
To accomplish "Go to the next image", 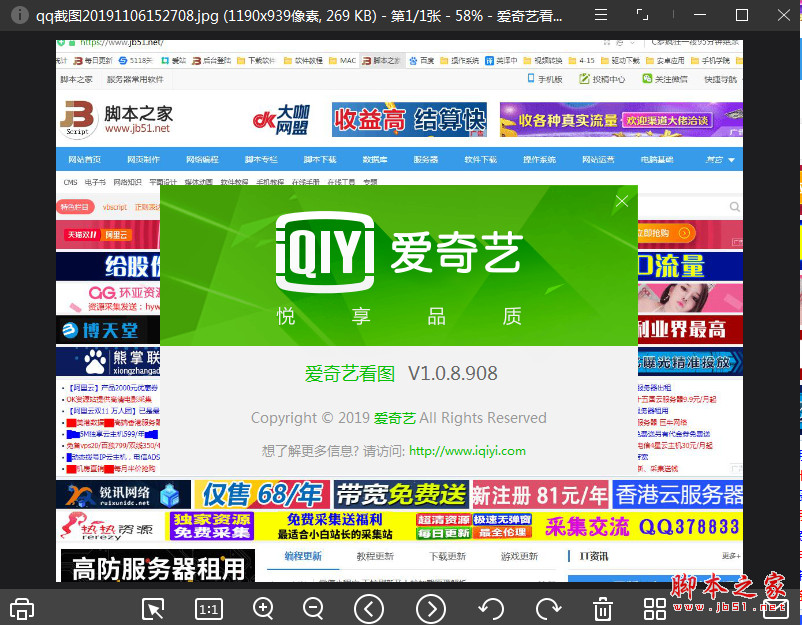I will (x=430, y=608).
